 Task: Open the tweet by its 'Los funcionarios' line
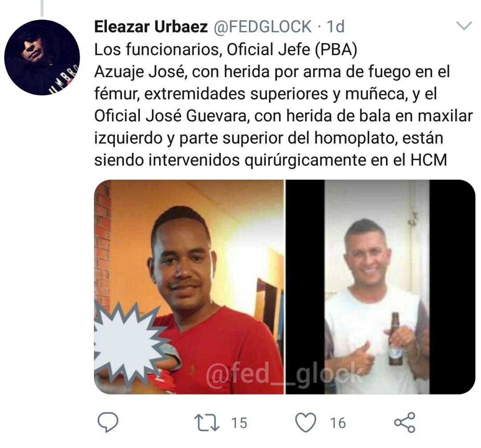[x=226, y=49]
